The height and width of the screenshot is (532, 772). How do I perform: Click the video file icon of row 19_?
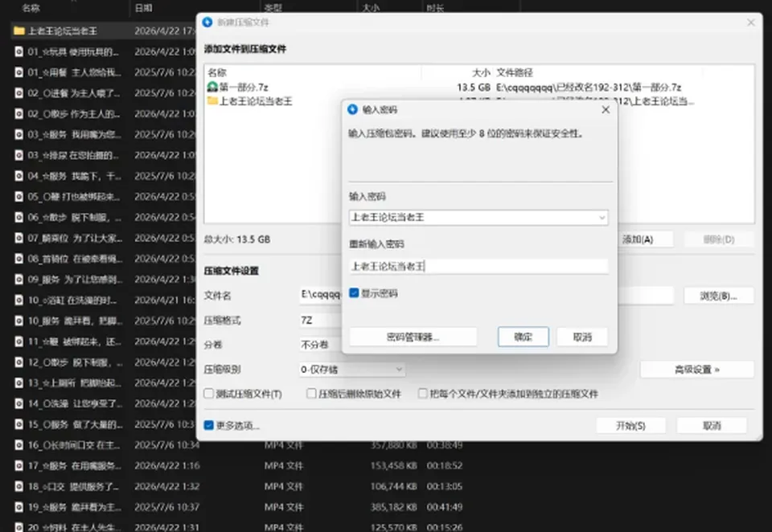click(19, 507)
